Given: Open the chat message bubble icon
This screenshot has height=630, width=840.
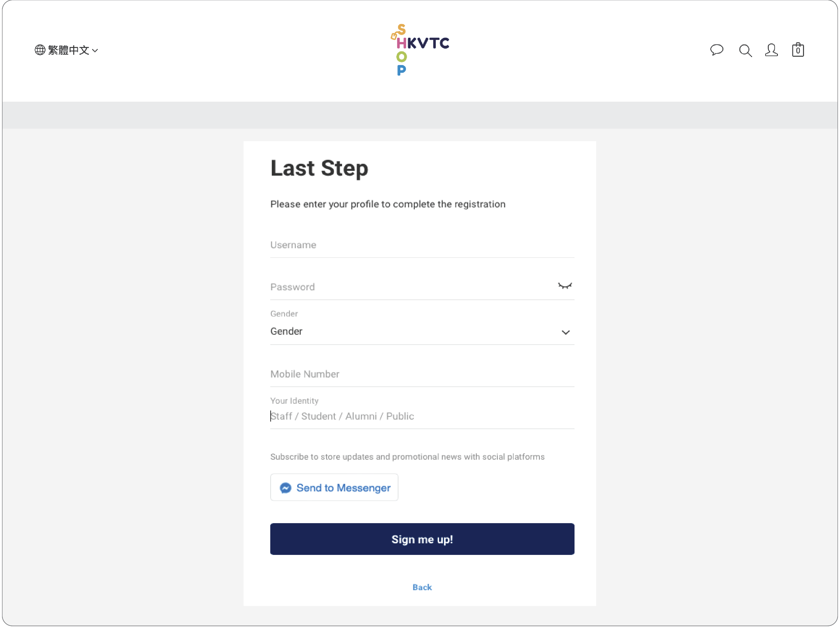Looking at the screenshot, I should click(x=717, y=50).
